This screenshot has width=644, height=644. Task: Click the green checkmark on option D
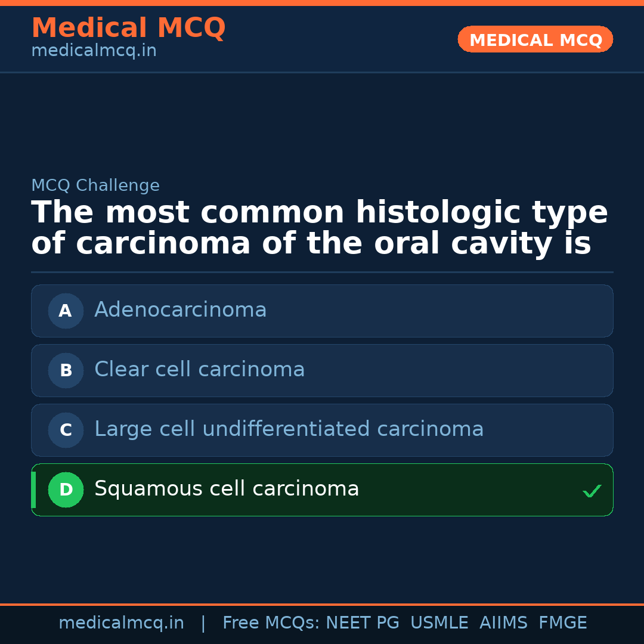point(592,491)
